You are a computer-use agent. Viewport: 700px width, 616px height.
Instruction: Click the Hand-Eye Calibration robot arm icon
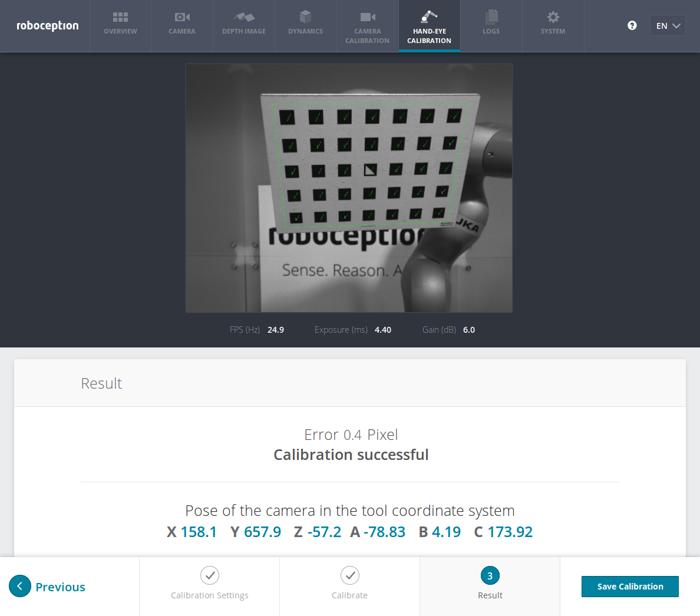coord(429,16)
